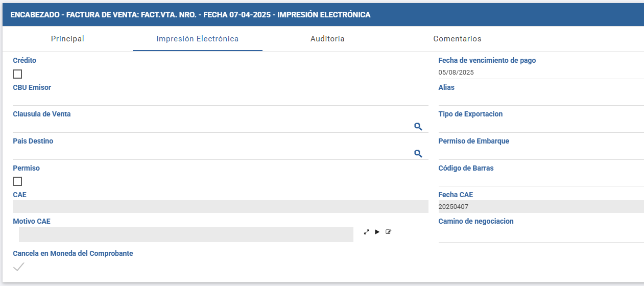Viewport: 644px width, 286px height.
Task: Switch to the Principal tab
Action: pyautogui.click(x=67, y=39)
